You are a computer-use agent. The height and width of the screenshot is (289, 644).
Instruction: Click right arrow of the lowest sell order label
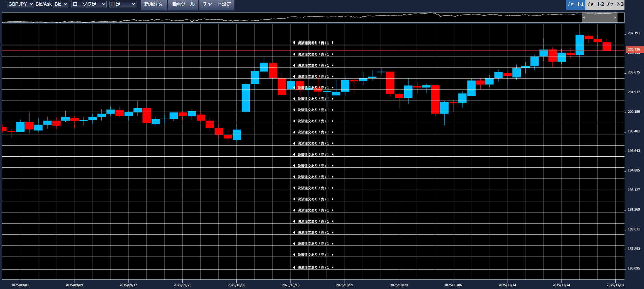coord(332,268)
